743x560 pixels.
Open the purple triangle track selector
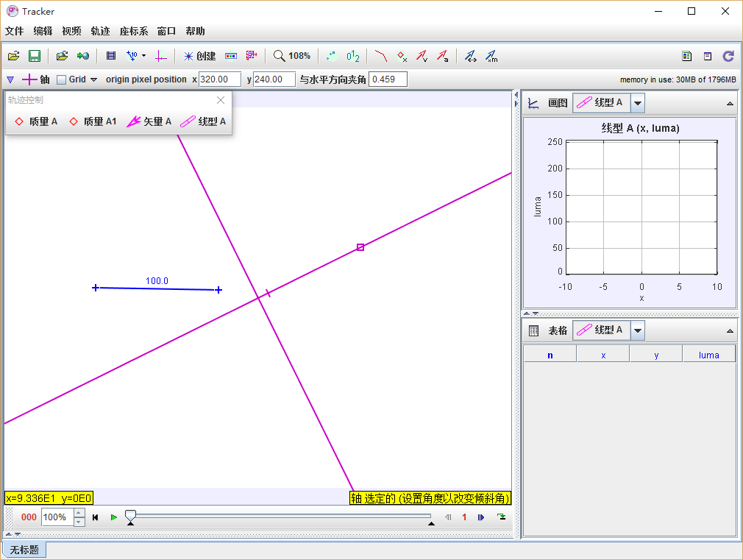point(10,79)
